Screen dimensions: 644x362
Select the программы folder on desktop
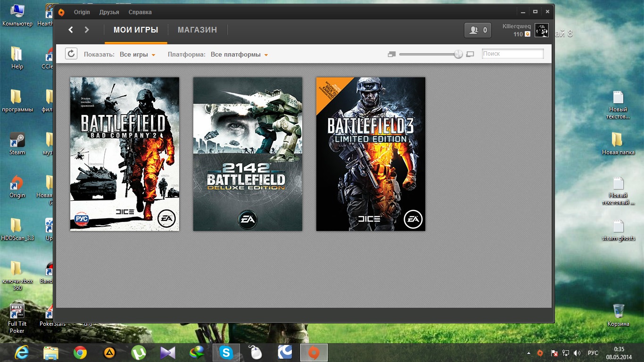coord(17,101)
